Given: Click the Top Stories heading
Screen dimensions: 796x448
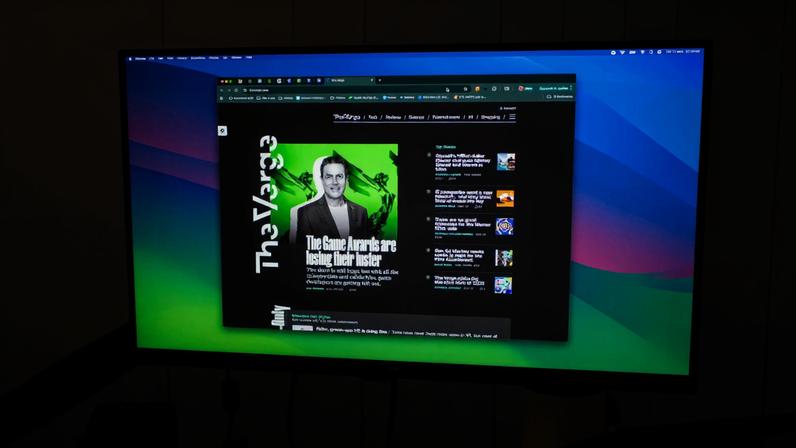Looking at the screenshot, I should pos(446,147).
